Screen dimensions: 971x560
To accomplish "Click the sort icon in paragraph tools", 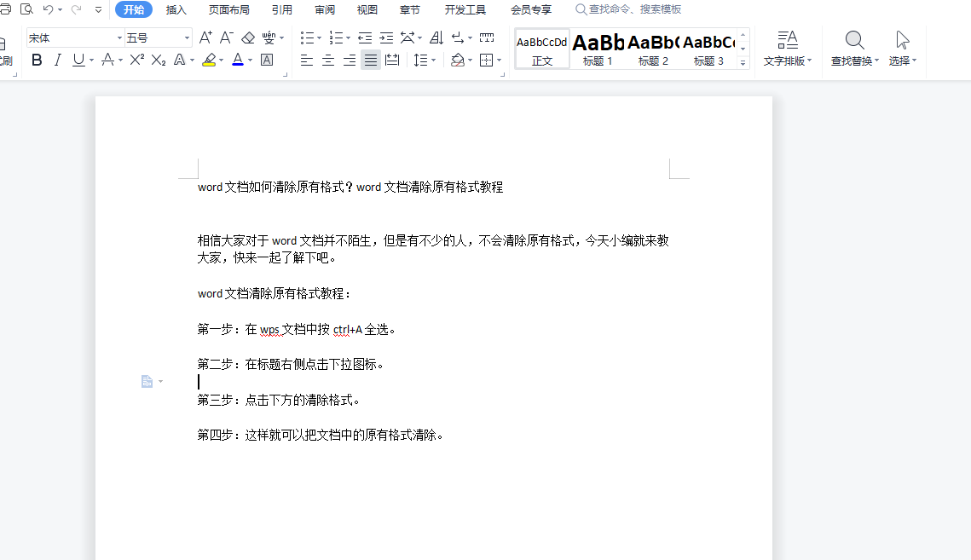I will pos(436,38).
